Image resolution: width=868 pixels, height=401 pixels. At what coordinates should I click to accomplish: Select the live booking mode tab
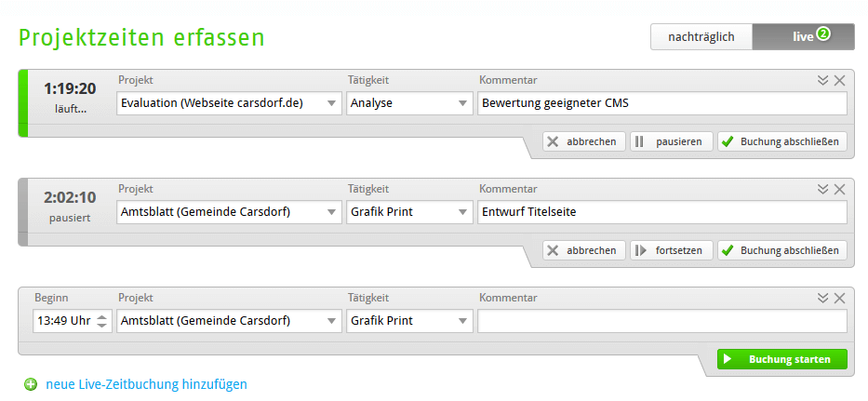pos(803,36)
